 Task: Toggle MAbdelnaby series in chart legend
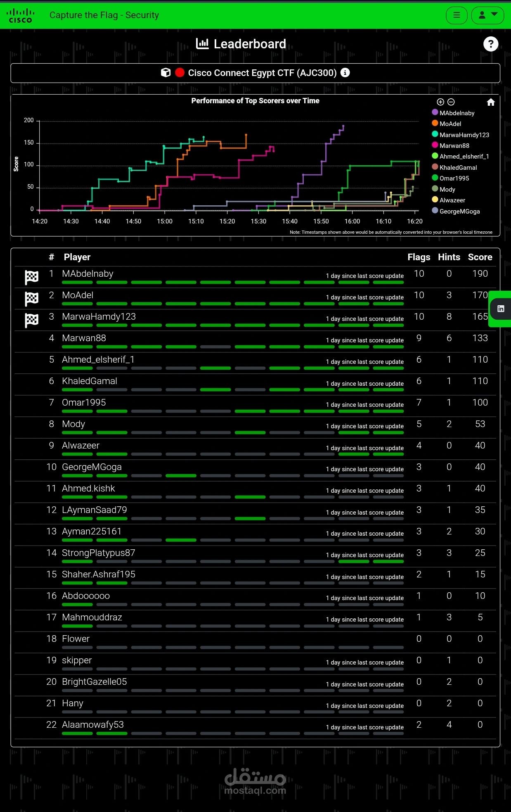tap(453, 113)
